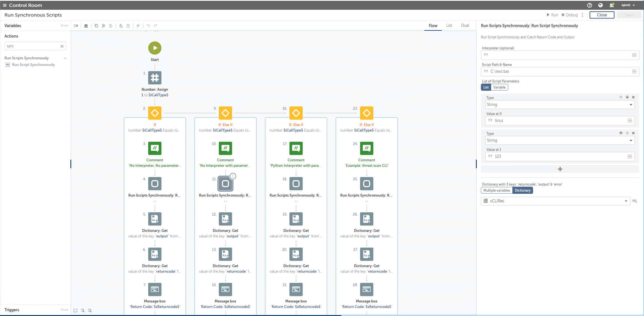Select the Start play node
The height and width of the screenshot is (316, 644).
tap(155, 48)
